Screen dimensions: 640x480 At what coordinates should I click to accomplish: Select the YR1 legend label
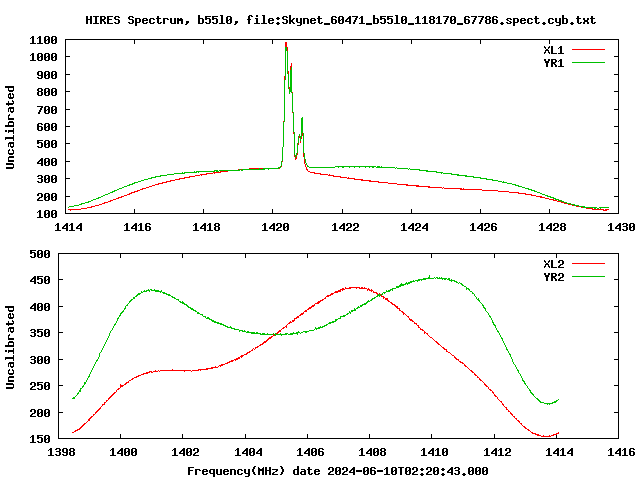[553, 63]
